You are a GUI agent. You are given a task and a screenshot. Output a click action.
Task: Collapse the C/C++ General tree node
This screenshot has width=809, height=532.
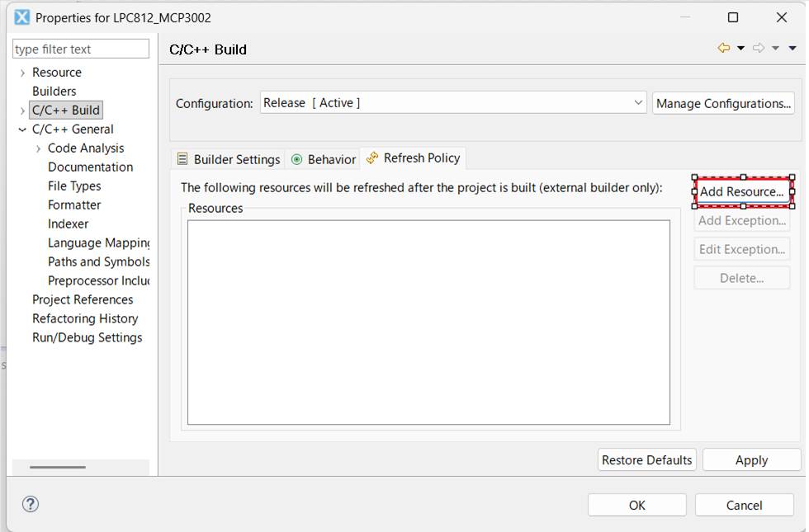(x=22, y=129)
